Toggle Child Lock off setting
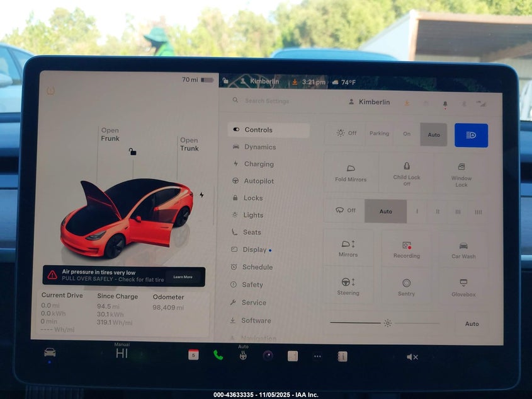Viewport: 532px width, 399px height. pos(407,171)
